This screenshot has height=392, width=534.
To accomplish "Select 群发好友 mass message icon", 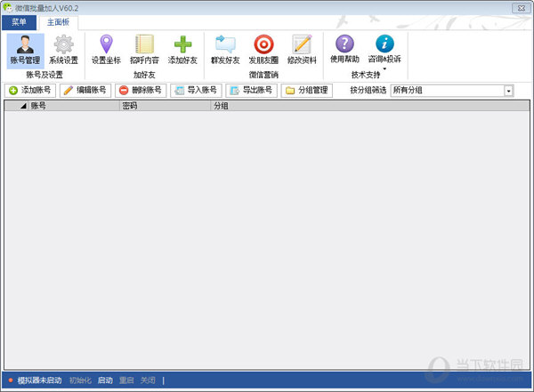I will tap(224, 49).
